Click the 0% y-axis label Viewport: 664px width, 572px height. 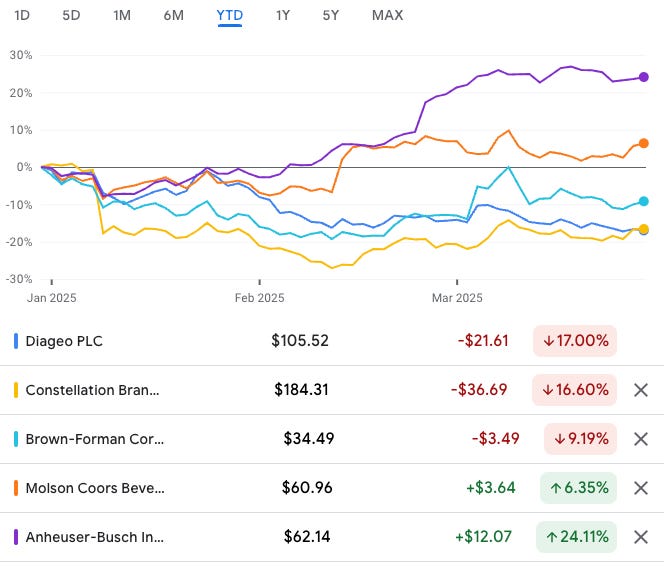click(24, 167)
